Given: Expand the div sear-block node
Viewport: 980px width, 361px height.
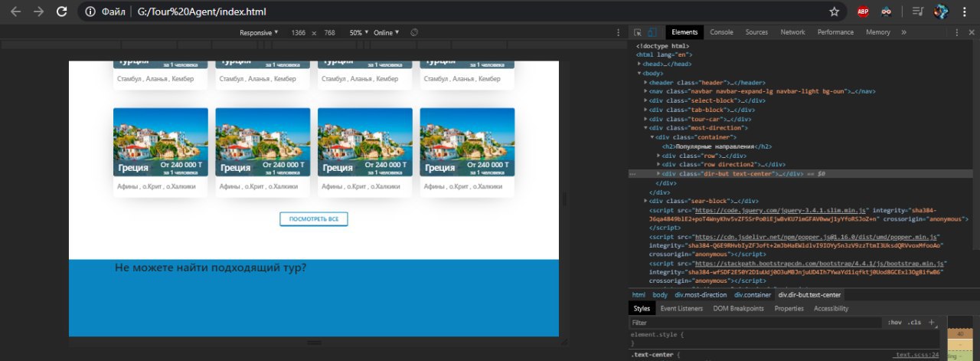Looking at the screenshot, I should (645, 202).
